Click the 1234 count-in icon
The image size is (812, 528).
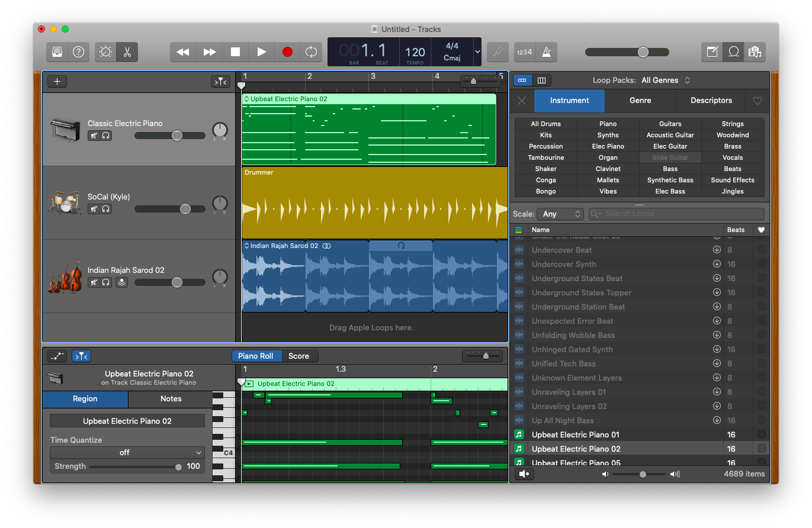point(524,51)
